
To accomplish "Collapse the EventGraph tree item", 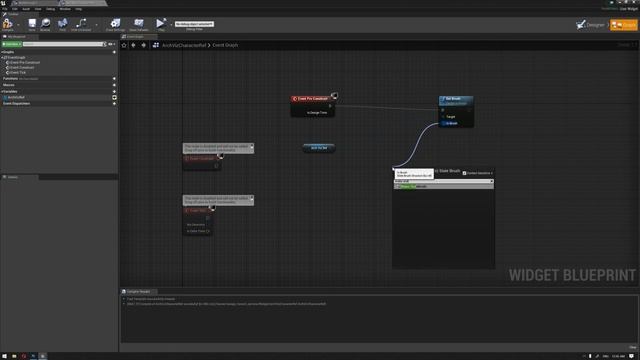I will pos(2,58).
